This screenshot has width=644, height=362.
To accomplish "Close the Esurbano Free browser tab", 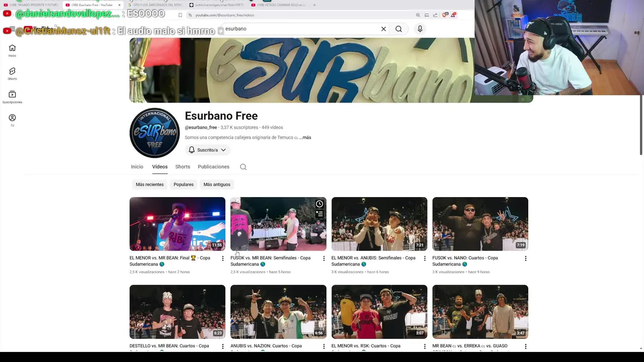I will click(119, 5).
